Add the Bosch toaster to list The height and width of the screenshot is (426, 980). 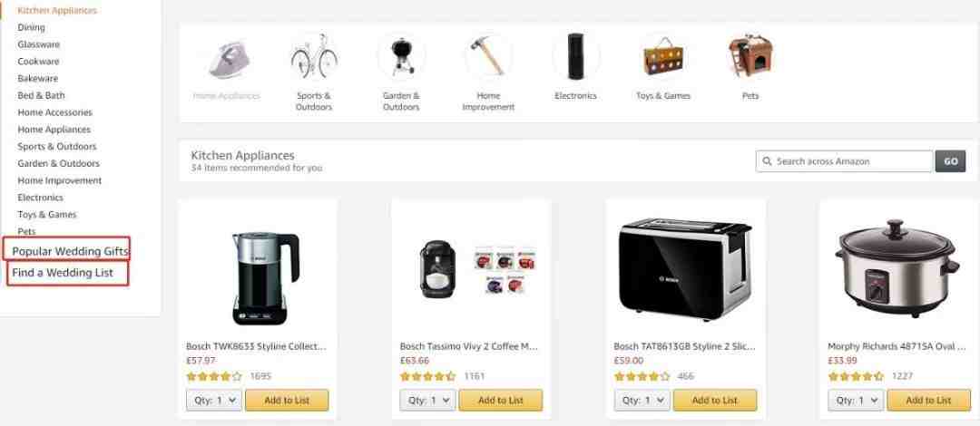point(715,401)
